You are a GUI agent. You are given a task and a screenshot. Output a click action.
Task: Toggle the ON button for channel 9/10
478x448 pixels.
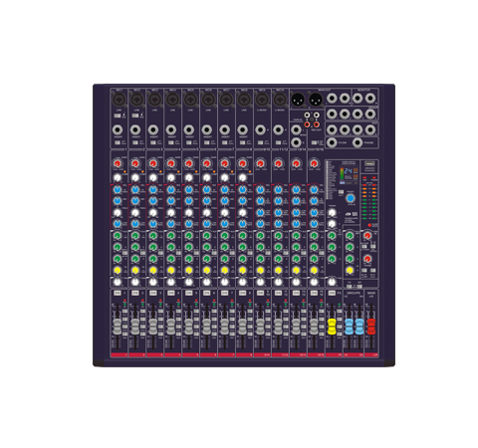pos(260,293)
